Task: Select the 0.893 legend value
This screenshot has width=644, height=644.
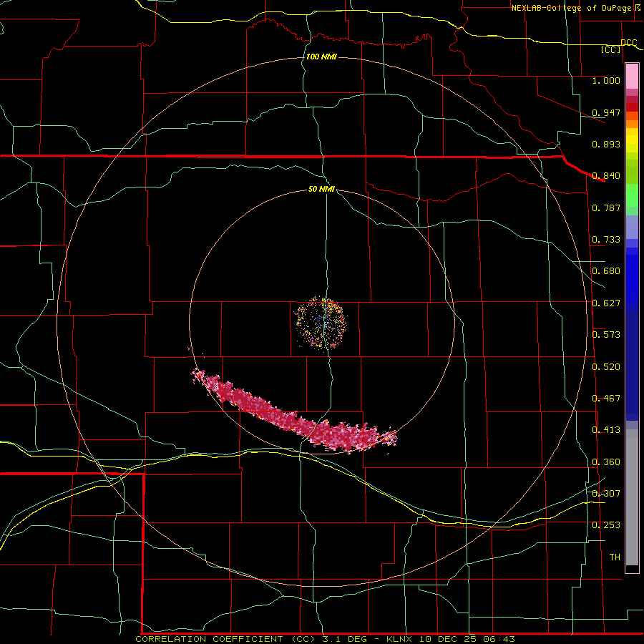Action: tap(606, 144)
